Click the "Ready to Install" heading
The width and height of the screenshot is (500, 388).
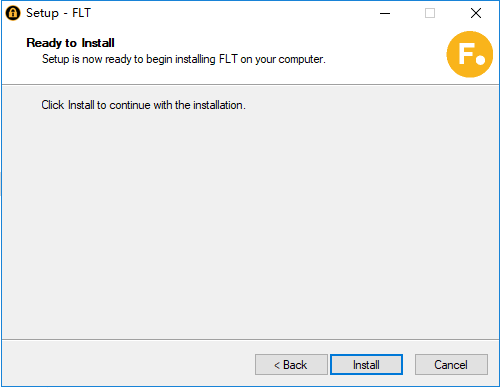(70, 43)
